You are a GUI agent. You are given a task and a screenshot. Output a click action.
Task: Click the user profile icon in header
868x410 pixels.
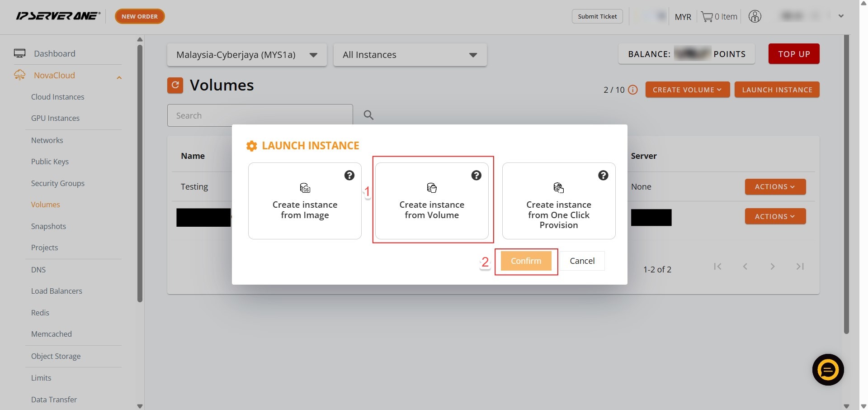[755, 17]
